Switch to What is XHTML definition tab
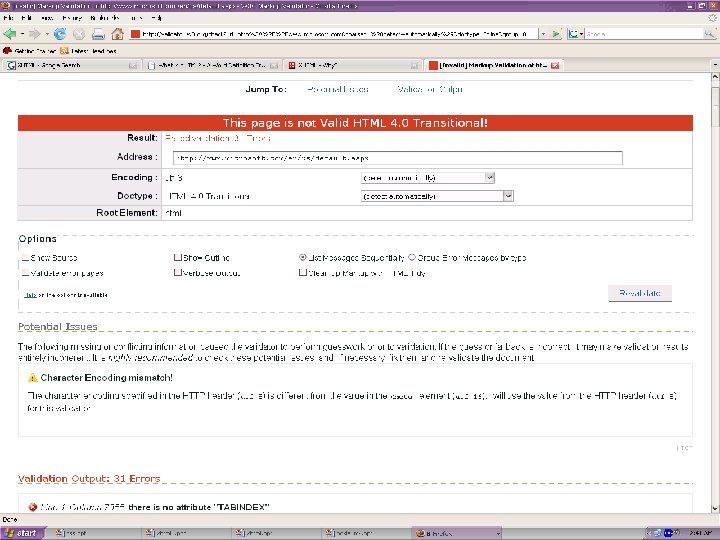The height and width of the screenshot is (540, 720). (x=213, y=66)
